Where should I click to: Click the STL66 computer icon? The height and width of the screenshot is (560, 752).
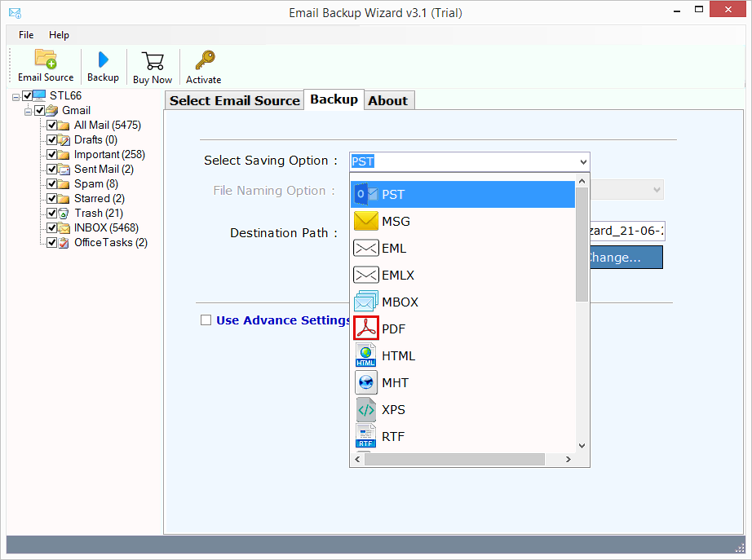tap(39, 95)
